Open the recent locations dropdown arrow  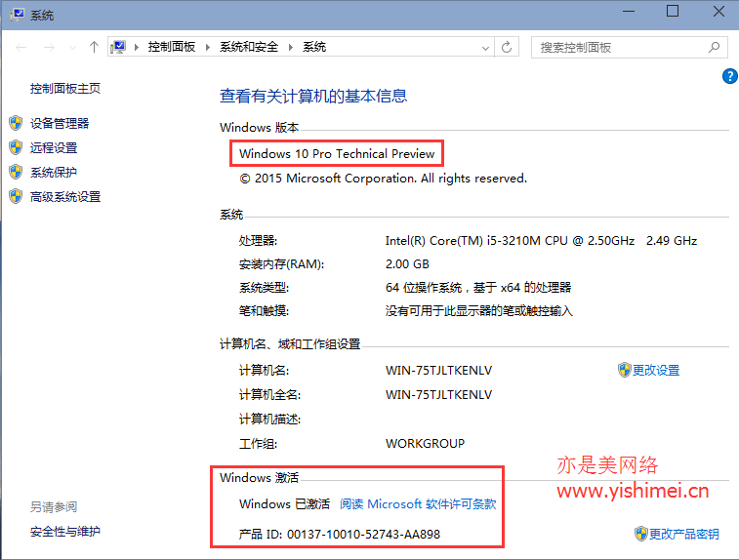point(72,48)
